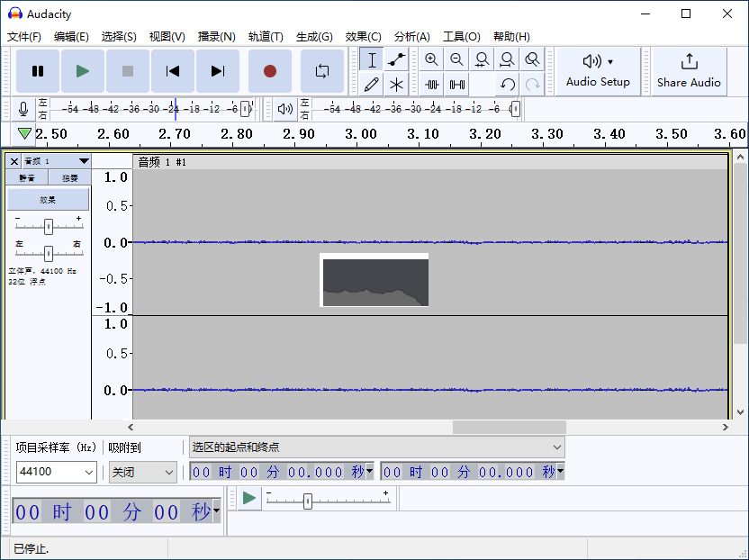Image resolution: width=749 pixels, height=560 pixels.
Task: Activate the Multi-tool
Action: tap(395, 86)
